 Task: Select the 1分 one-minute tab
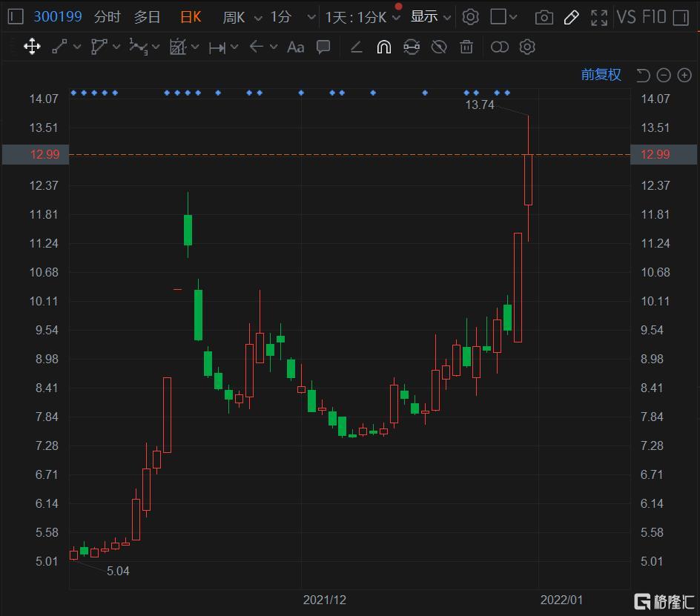(281, 17)
